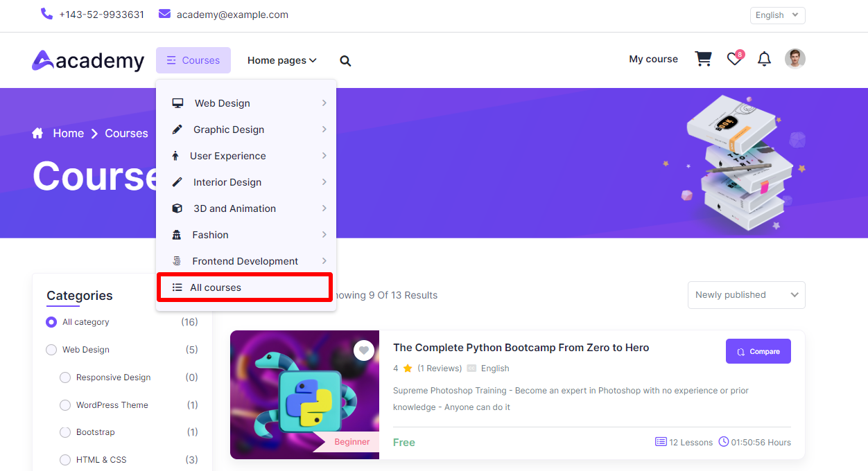
Task: Click the Compare button
Action: point(758,351)
